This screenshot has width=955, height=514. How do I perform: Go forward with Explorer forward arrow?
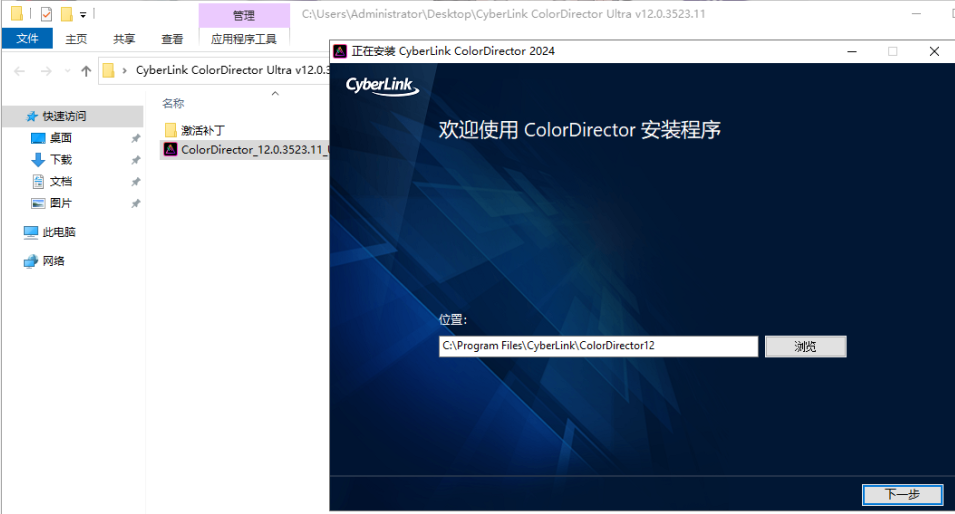point(46,71)
